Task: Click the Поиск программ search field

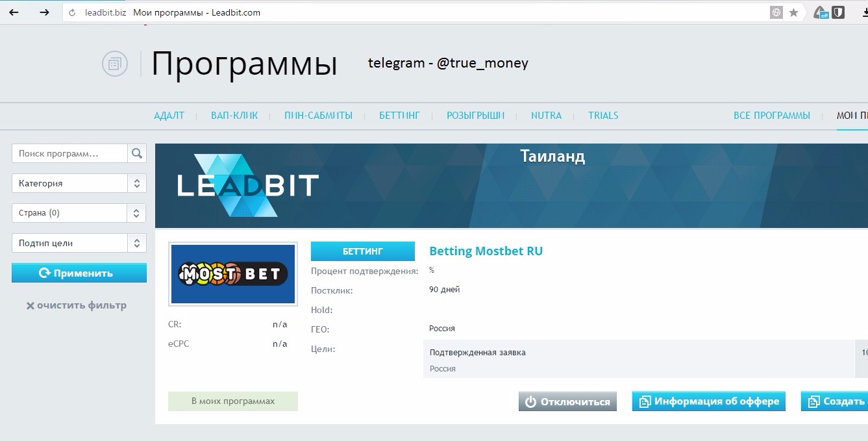Action: point(70,153)
